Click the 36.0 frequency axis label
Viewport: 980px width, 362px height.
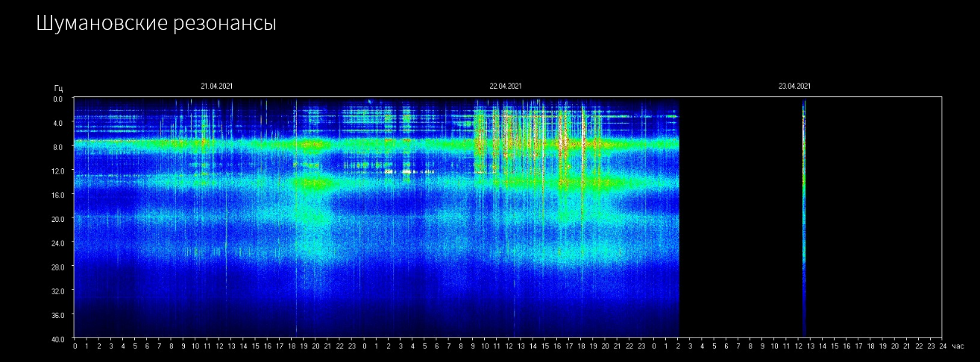[x=57, y=315]
